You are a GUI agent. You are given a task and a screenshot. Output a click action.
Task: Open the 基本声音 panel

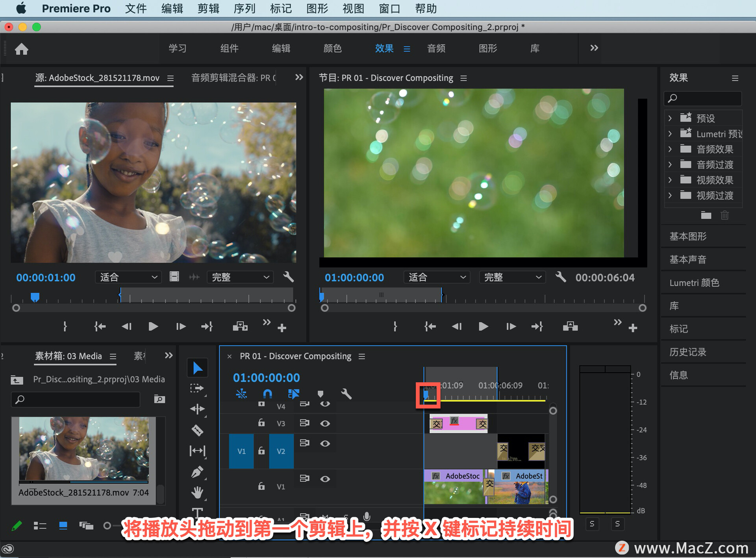point(688,259)
